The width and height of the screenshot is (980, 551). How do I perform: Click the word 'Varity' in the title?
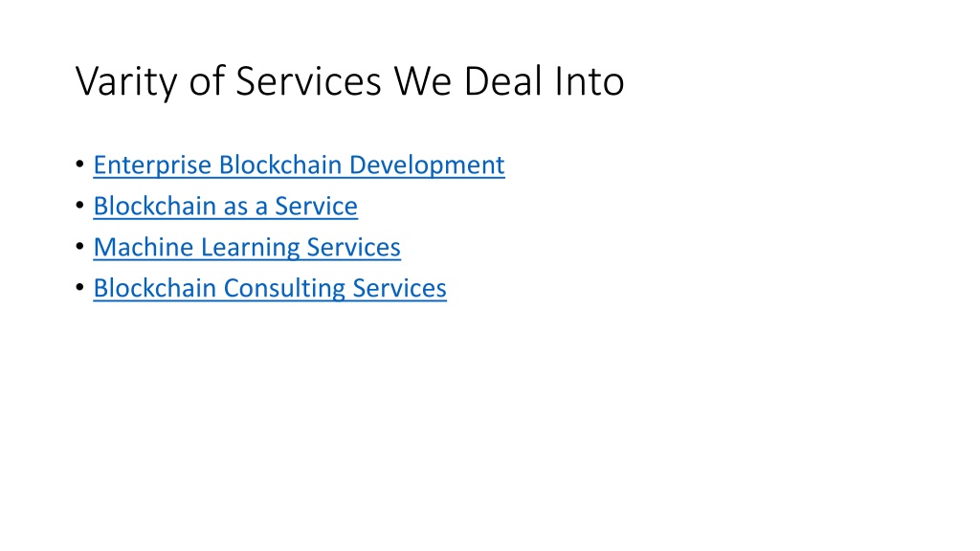click(x=126, y=82)
